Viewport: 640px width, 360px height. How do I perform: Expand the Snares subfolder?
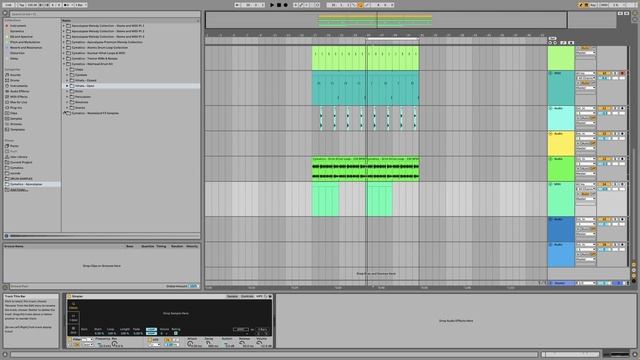tap(67, 108)
